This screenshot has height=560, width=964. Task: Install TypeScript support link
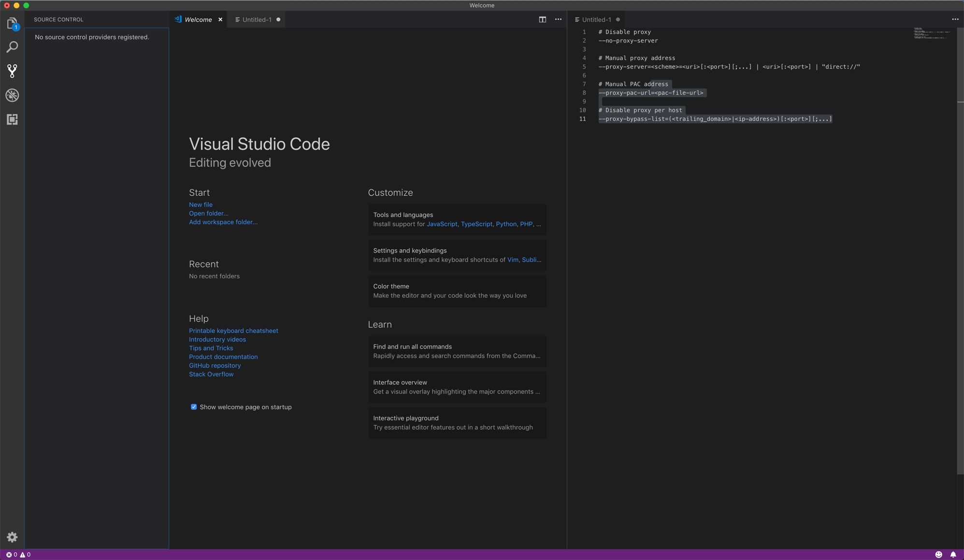pyautogui.click(x=476, y=224)
